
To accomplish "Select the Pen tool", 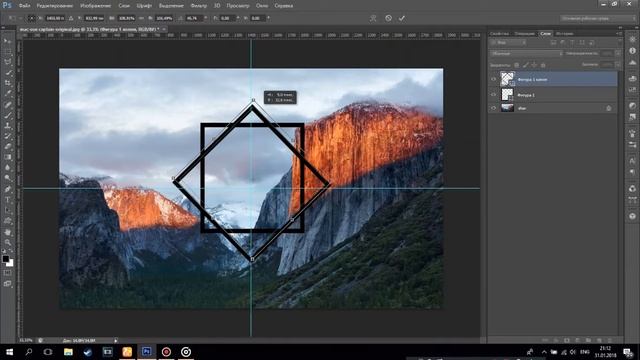I will [x=7, y=189].
